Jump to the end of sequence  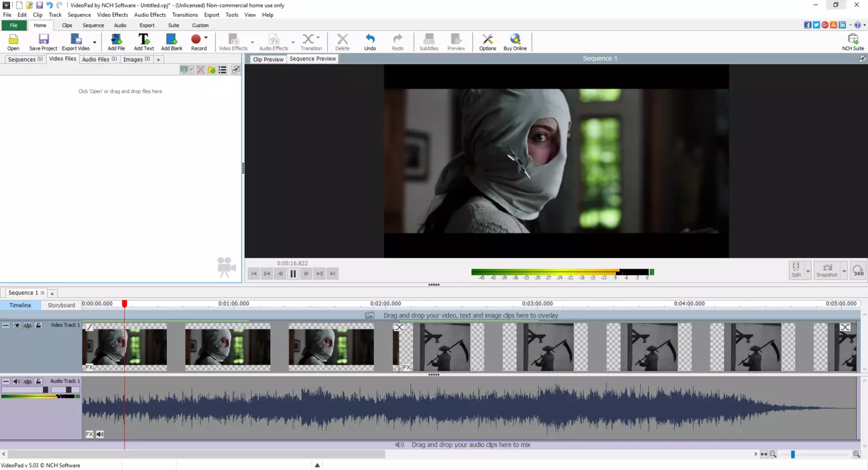click(x=333, y=274)
